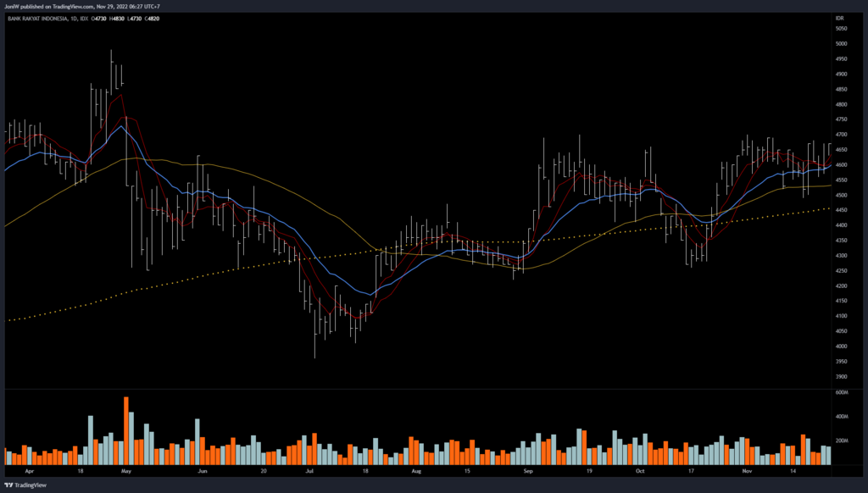Click the 600M volume axis label
The width and height of the screenshot is (868, 493).
pyautogui.click(x=843, y=392)
